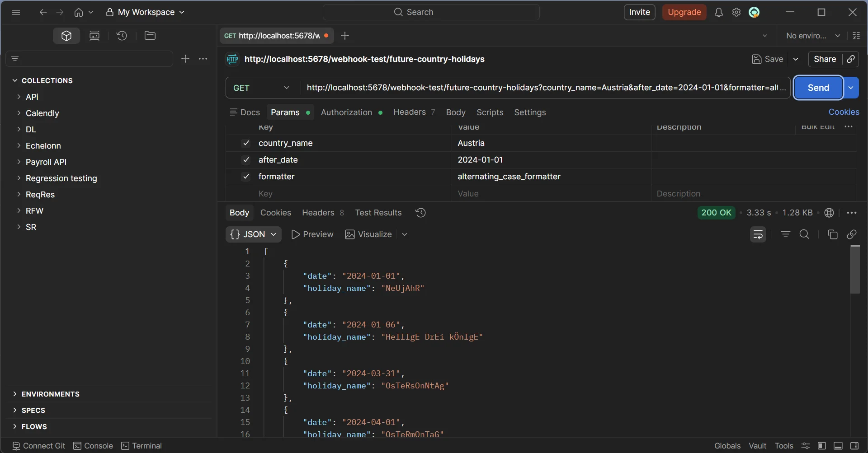Screen dimensions: 868x453
Task: Click the plus icon to create new collection
Action: (185, 59)
